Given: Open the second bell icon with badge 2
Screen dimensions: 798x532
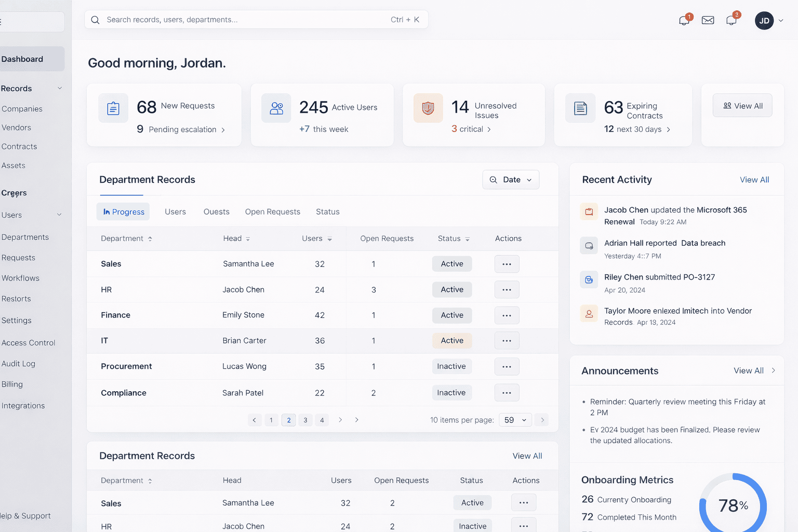Looking at the screenshot, I should tap(731, 20).
